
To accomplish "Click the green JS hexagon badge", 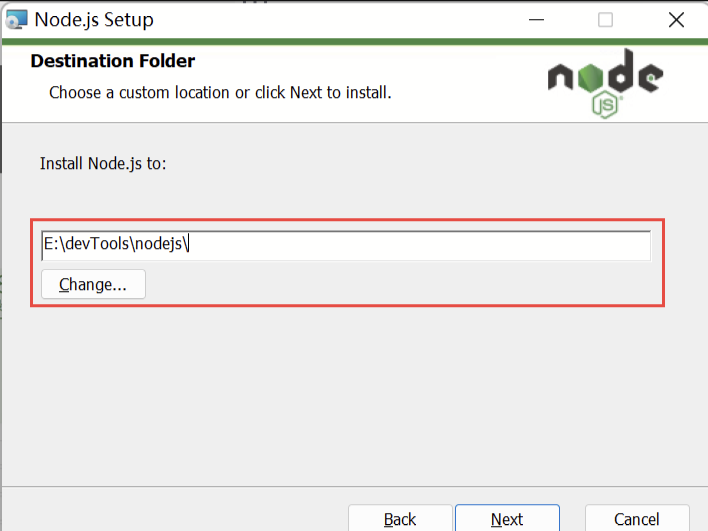I will click(604, 104).
